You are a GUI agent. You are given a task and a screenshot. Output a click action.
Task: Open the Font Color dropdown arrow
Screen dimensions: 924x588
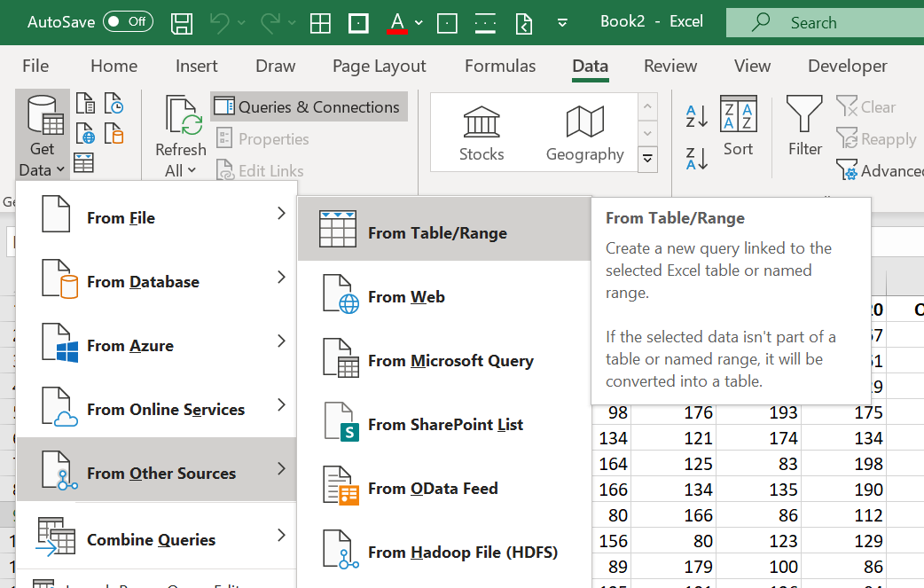pyautogui.click(x=419, y=23)
